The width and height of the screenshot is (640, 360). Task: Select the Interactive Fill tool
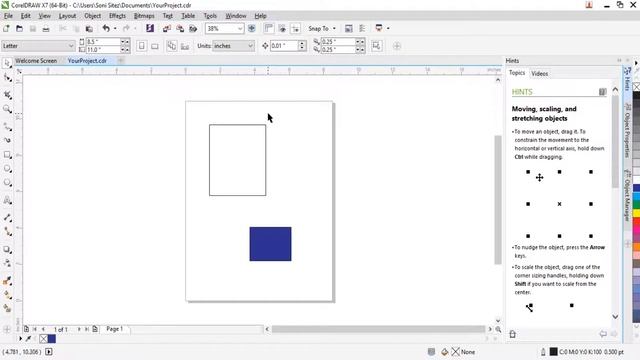point(7,295)
